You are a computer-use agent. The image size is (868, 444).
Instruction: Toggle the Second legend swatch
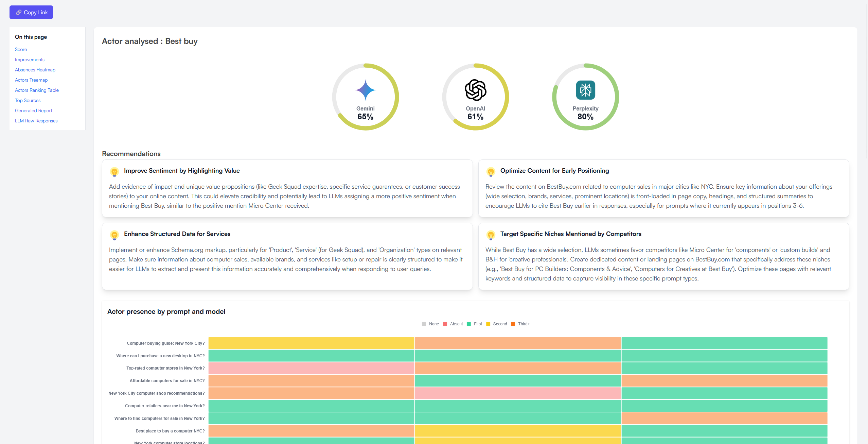[488, 324]
